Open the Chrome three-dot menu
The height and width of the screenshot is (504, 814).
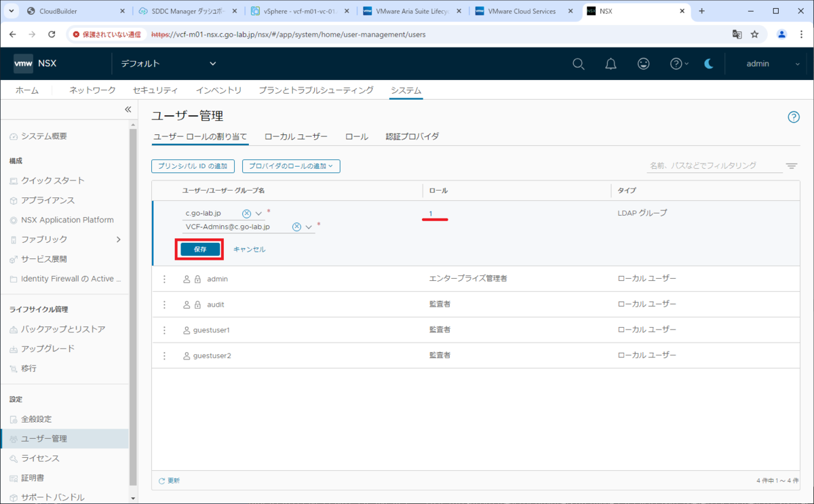(801, 34)
